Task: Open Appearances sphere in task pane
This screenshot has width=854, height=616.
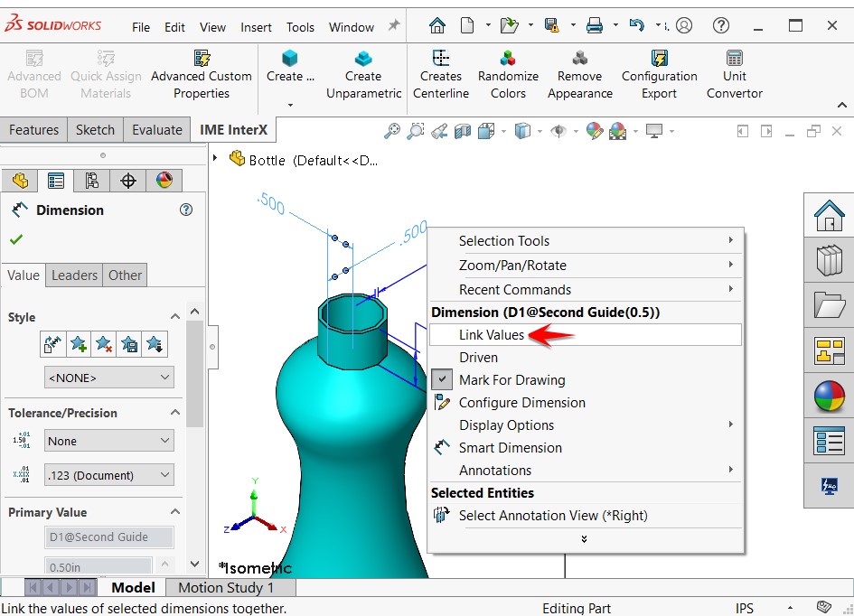Action: point(829,396)
